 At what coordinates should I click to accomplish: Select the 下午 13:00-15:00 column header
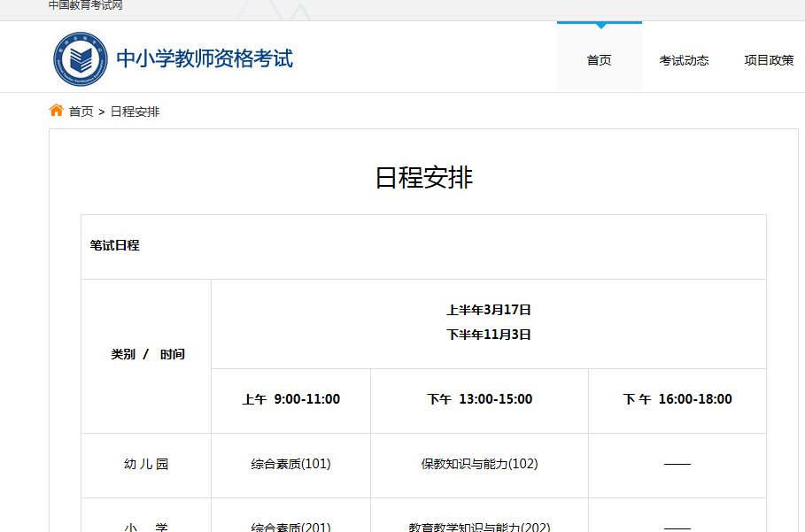tap(478, 399)
